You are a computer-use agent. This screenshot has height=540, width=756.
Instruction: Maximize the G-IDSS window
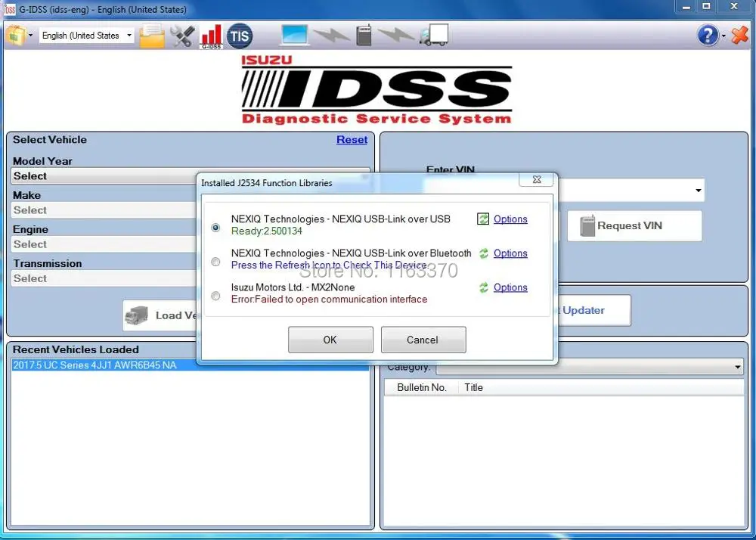pyautogui.click(x=706, y=7)
